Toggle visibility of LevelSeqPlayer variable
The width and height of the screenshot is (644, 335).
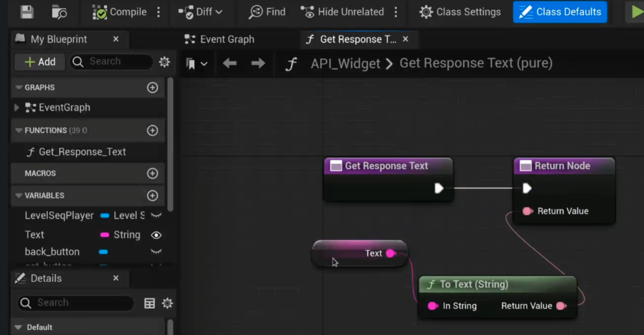[156, 216]
